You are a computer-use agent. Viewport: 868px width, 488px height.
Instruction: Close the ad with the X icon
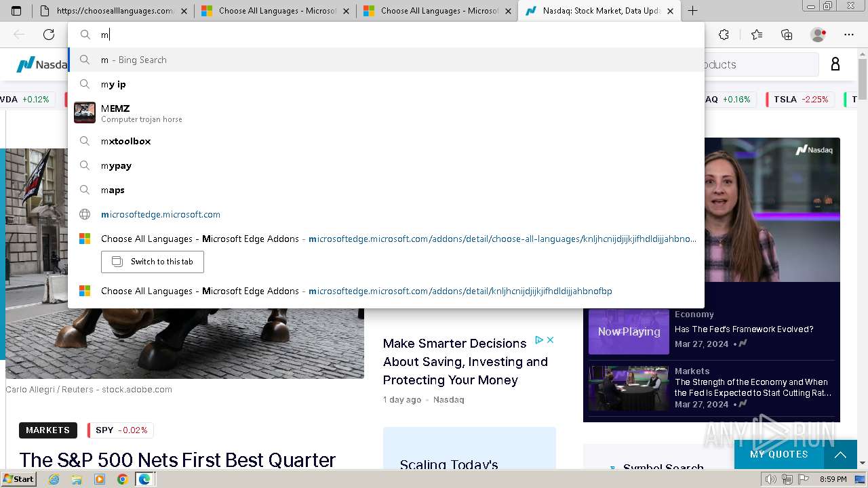click(x=550, y=340)
